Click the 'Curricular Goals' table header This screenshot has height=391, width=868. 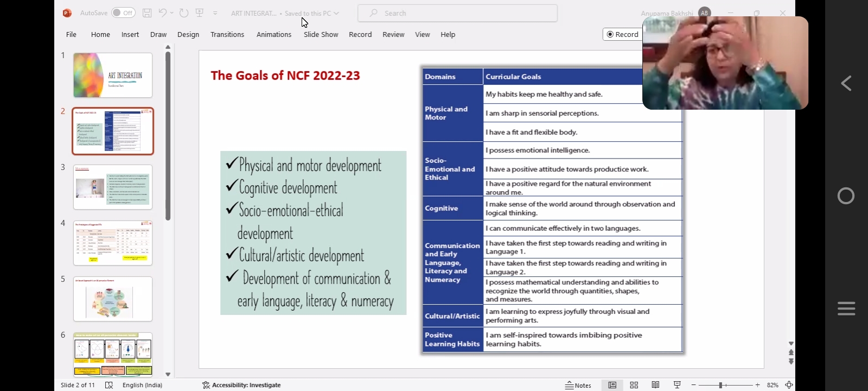click(513, 77)
